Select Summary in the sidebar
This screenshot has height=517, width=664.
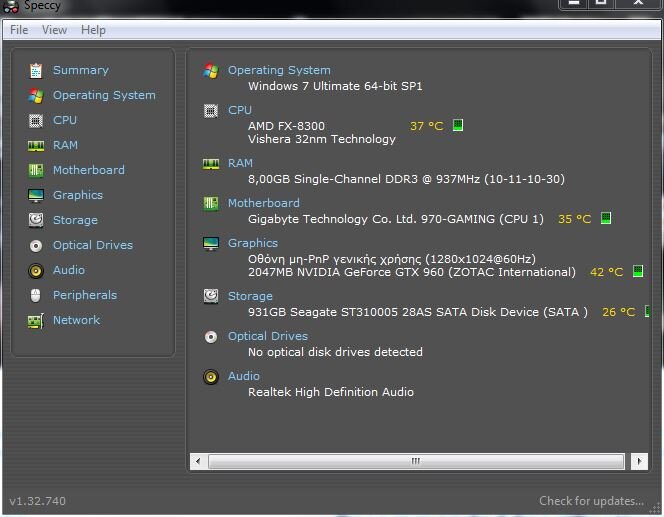point(80,70)
